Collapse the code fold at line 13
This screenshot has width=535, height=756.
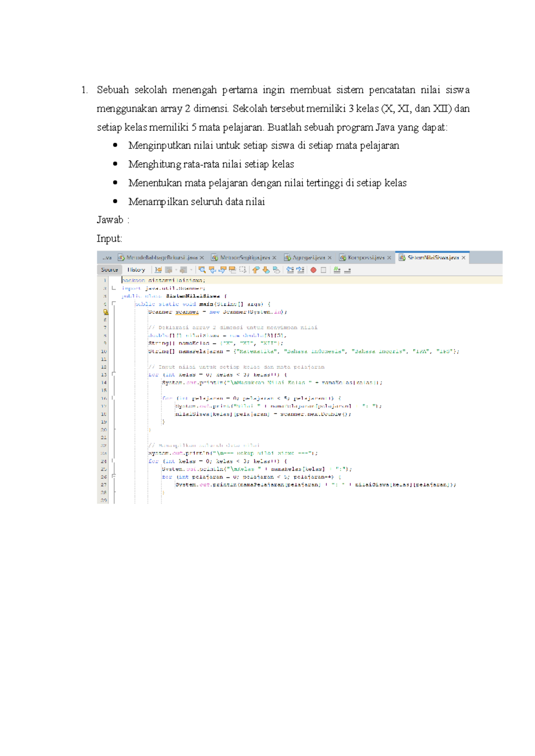coord(114,374)
